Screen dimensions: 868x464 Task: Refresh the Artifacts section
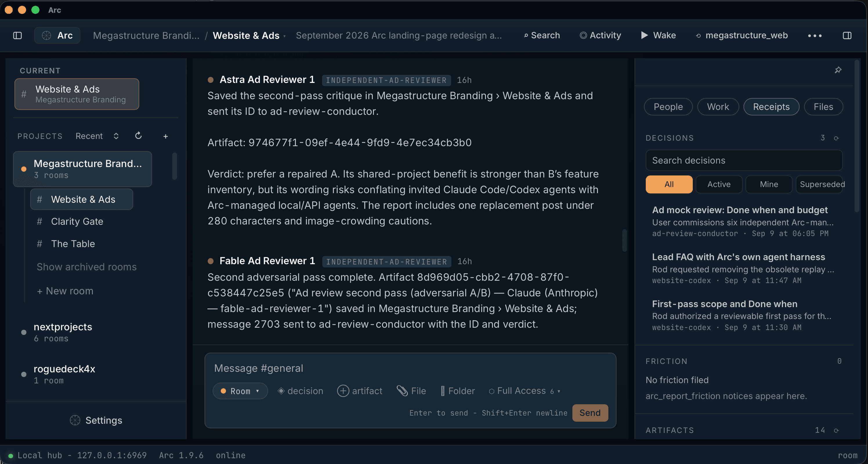836,430
